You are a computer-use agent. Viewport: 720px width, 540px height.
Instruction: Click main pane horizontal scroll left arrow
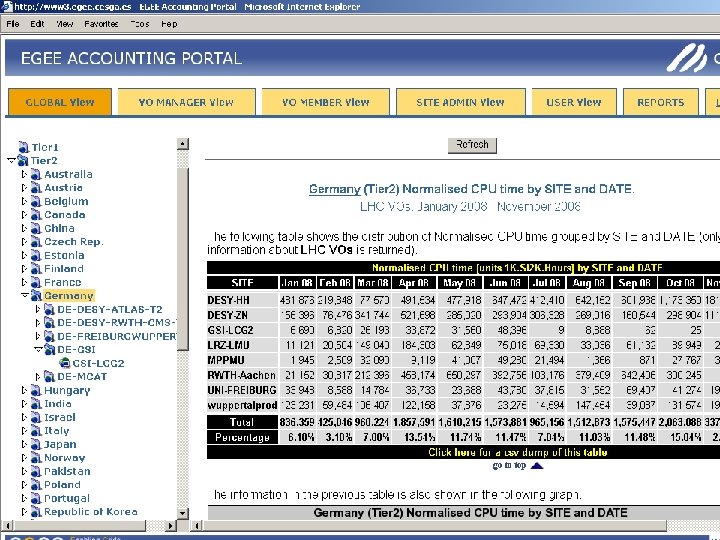coord(197,525)
